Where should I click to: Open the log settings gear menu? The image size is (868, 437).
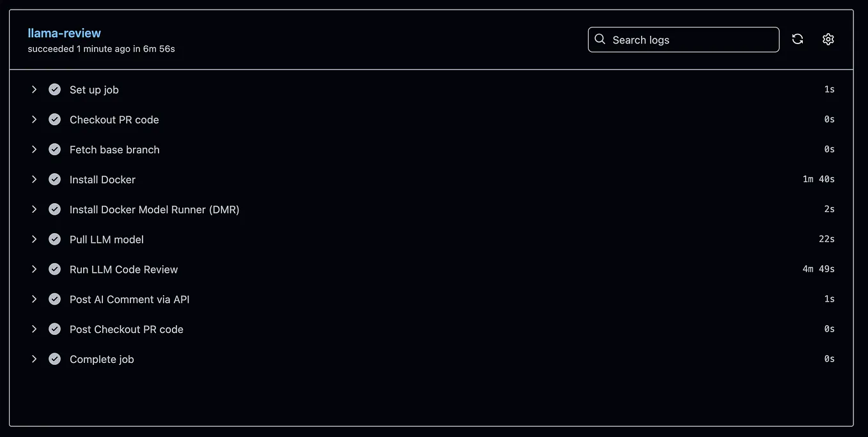[x=828, y=39]
